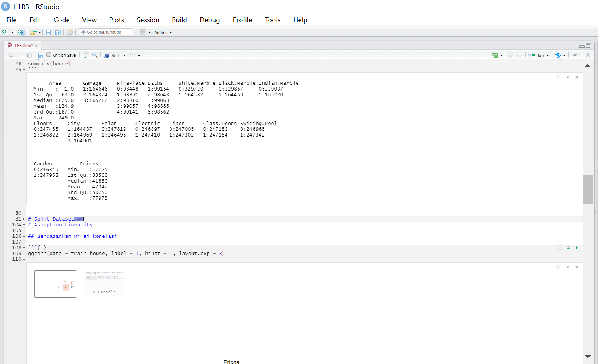Open chunk options gear beside the ggcorr chunk

pyautogui.click(x=560, y=248)
